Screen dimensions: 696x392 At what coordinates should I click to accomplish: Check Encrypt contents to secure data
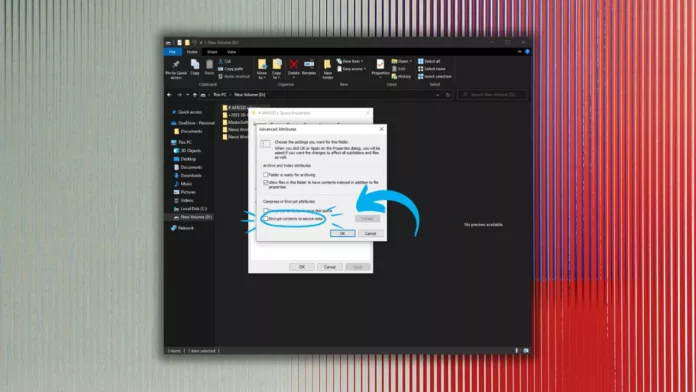266,219
